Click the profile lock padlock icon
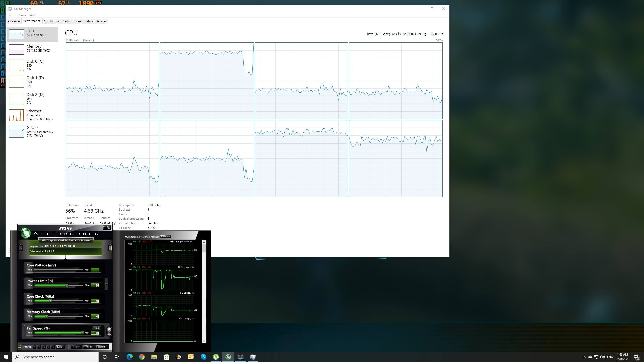The height and width of the screenshot is (362, 644). [20, 347]
